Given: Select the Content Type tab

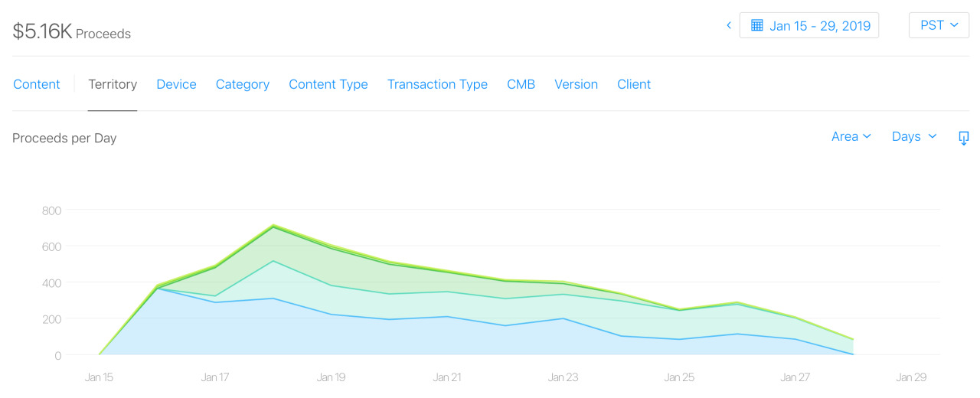Looking at the screenshot, I should coord(328,84).
